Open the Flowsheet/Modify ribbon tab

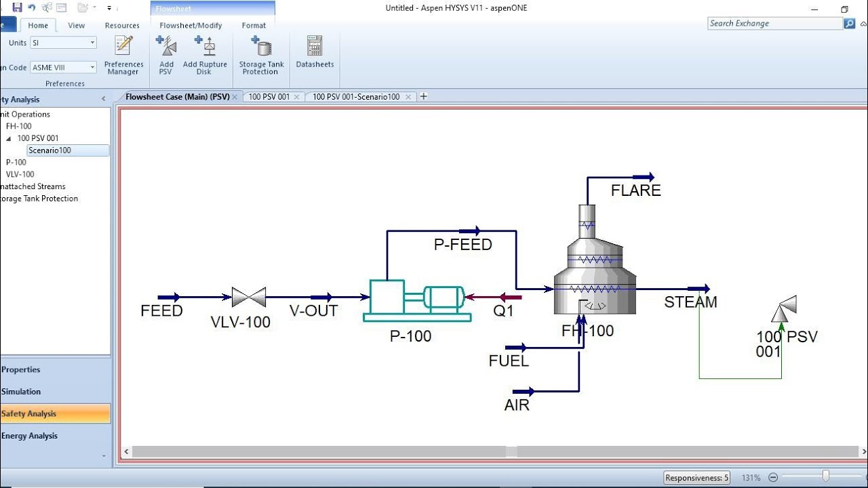tap(191, 25)
